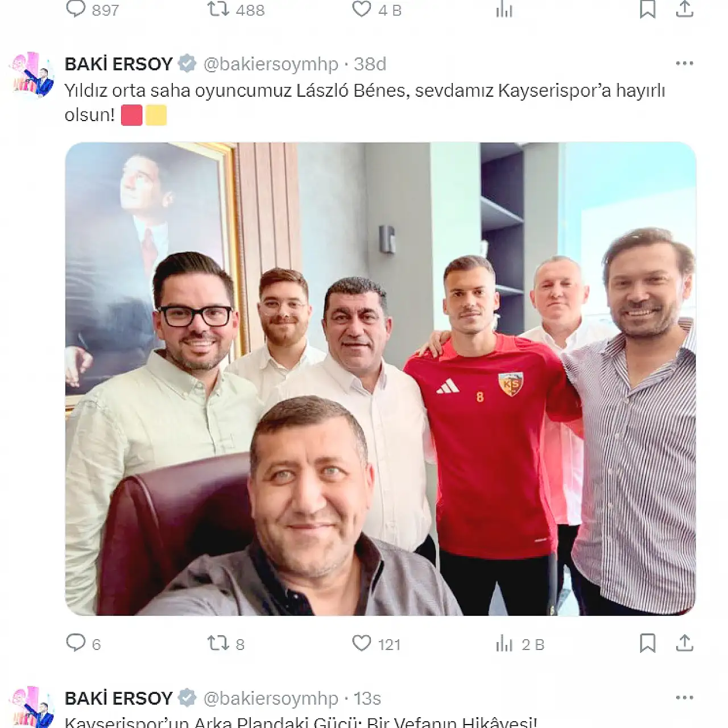Image resolution: width=728 pixels, height=728 pixels.
Task: Open the 38d timestamp link
Action: point(370,64)
